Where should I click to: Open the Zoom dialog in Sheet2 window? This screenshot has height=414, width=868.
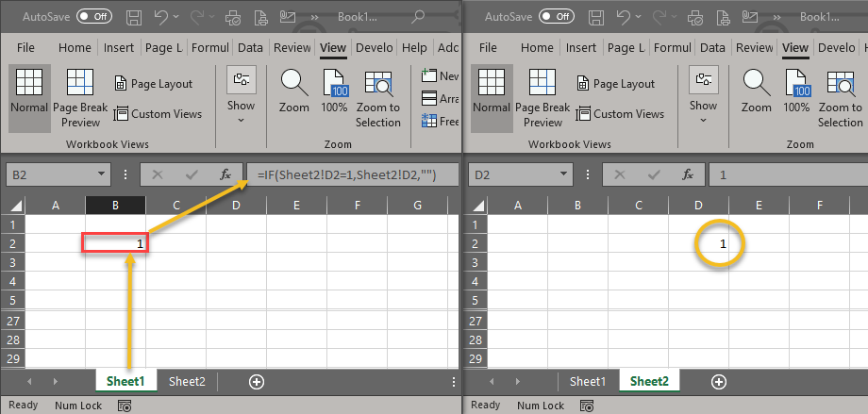pos(756,91)
